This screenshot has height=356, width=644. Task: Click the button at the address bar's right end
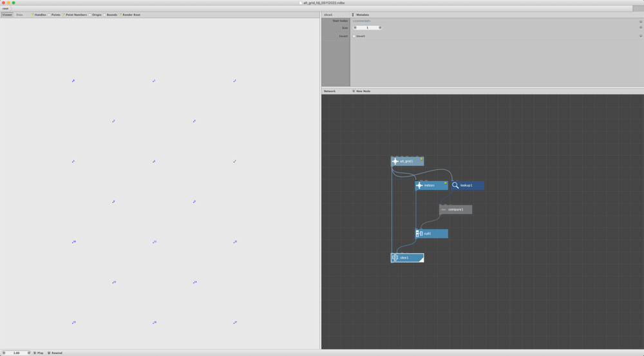(x=637, y=8)
